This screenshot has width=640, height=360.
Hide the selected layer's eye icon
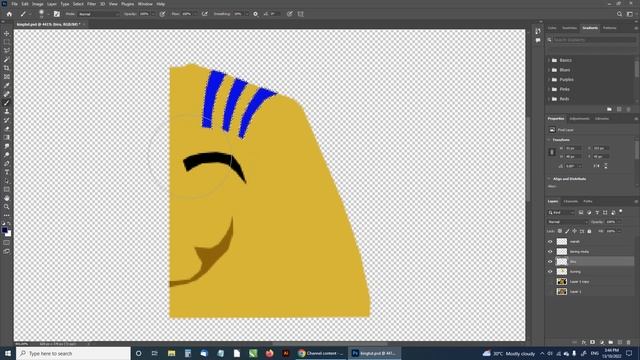550,262
